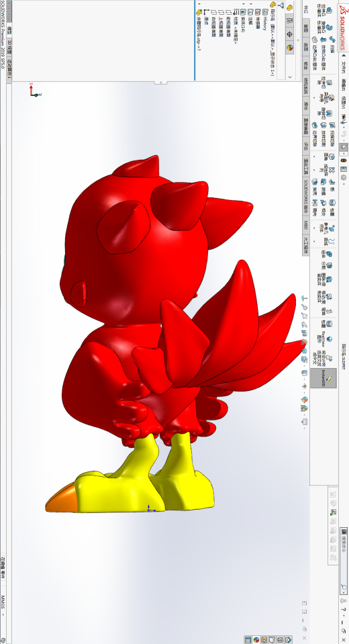Open the DimXpertManager crosshair tab
The width and height of the screenshot is (349, 644).
pos(289,34)
